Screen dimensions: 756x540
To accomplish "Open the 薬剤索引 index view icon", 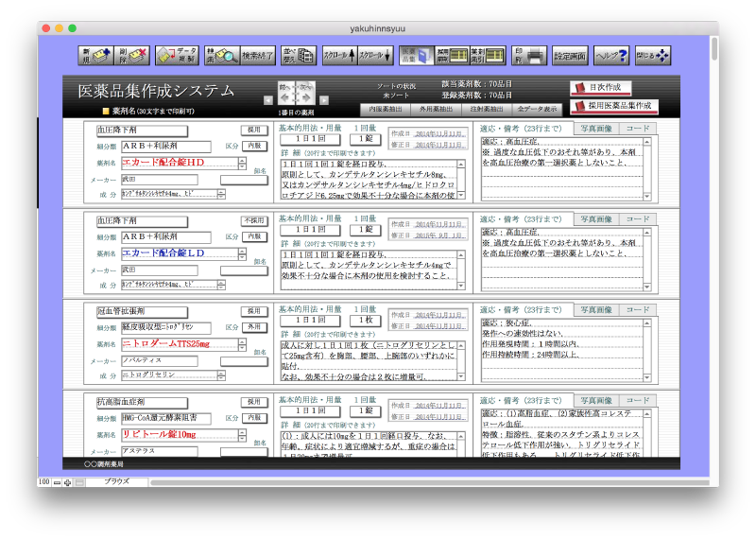I will [488, 56].
